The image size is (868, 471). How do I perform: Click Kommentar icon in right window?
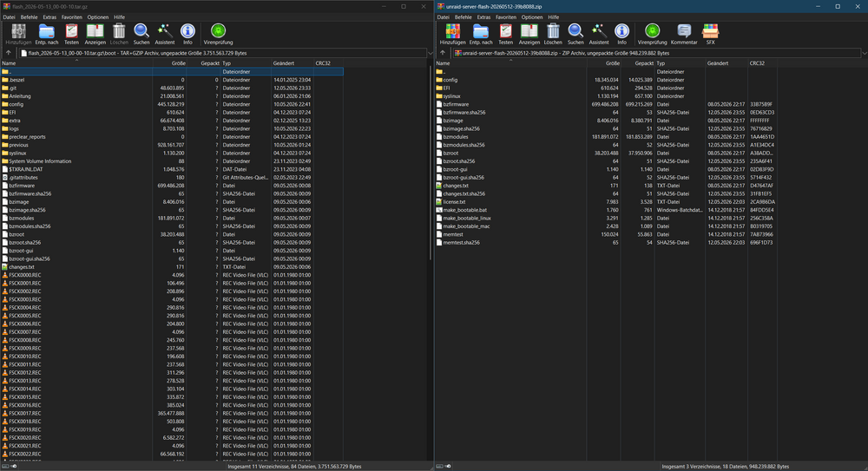pyautogui.click(x=684, y=34)
